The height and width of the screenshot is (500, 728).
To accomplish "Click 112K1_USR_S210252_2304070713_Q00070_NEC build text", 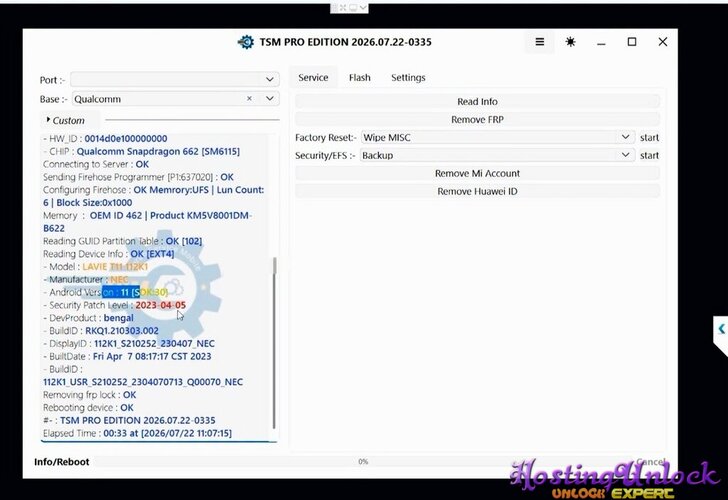I will tap(143, 382).
